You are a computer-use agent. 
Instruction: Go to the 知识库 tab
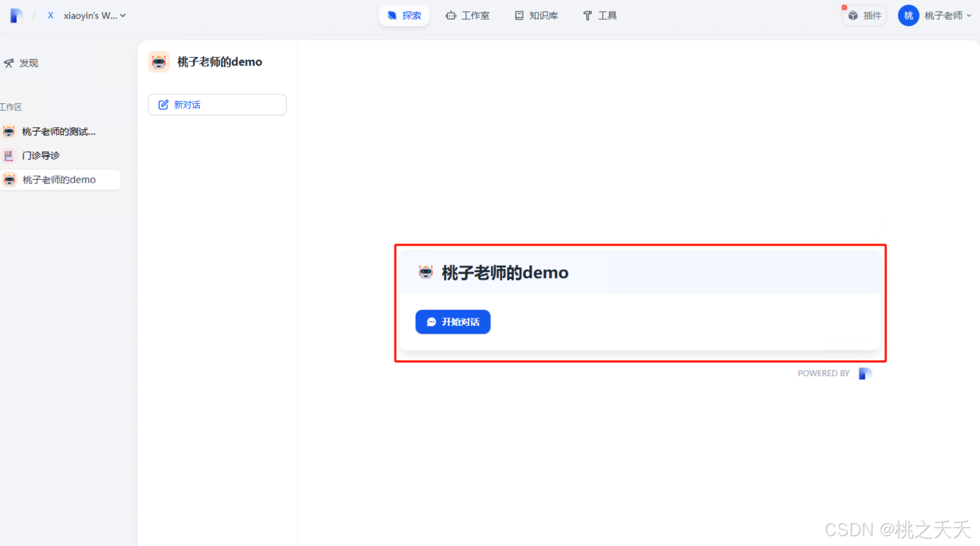[x=536, y=16]
